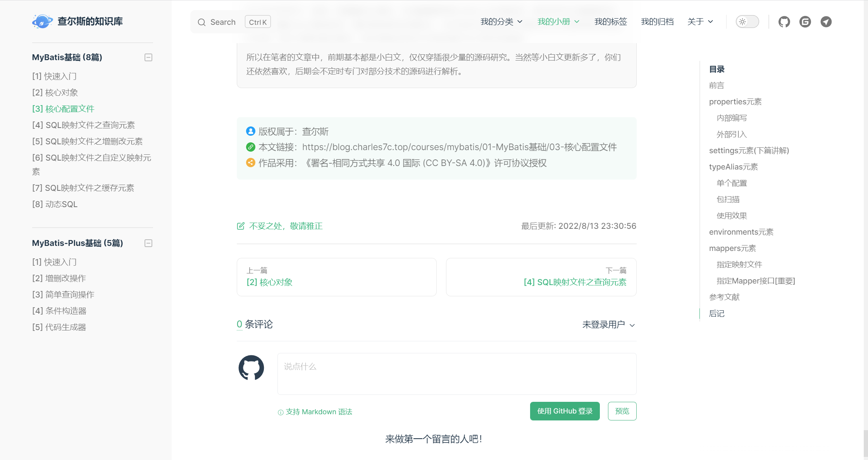Expand the 我的分类 dropdown menu
The image size is (868, 460).
click(x=501, y=22)
